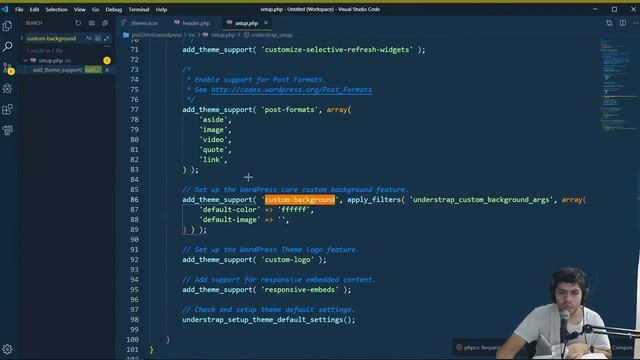This screenshot has width=640, height=360.
Task: Click "'aside'" entry on line 78
Action: click(x=213, y=120)
